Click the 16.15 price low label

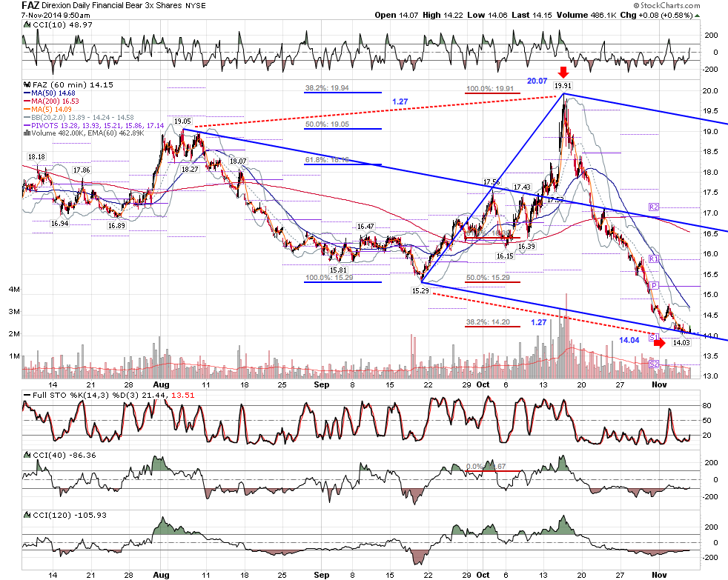point(505,256)
